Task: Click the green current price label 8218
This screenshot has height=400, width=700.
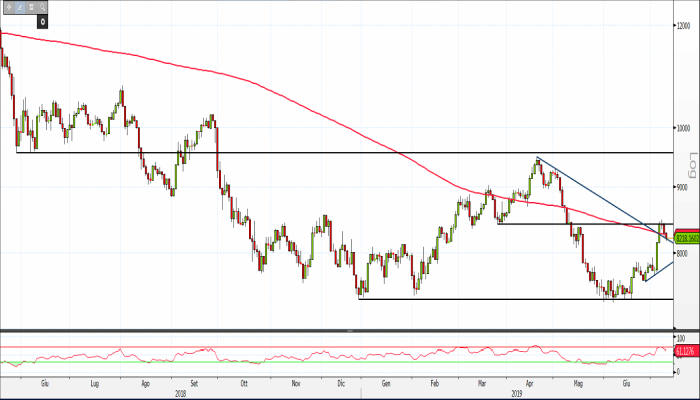Action: pos(685,239)
